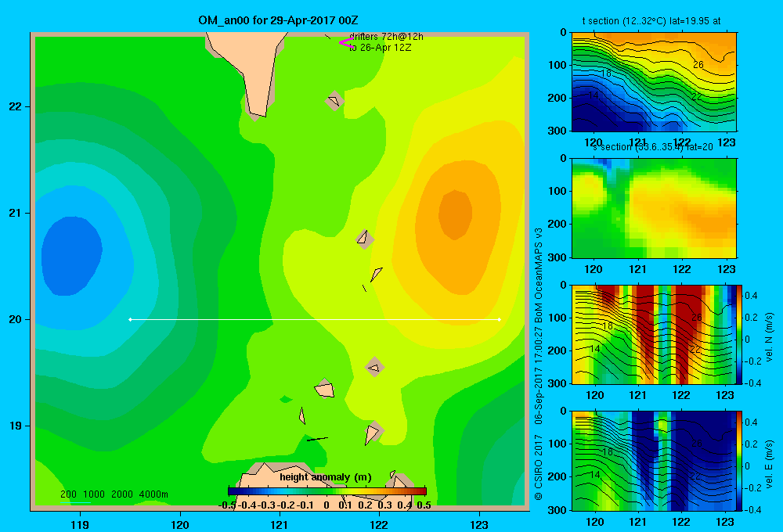783x532 pixels.
Task: Click the height anomaly color bar
Action: [327, 491]
